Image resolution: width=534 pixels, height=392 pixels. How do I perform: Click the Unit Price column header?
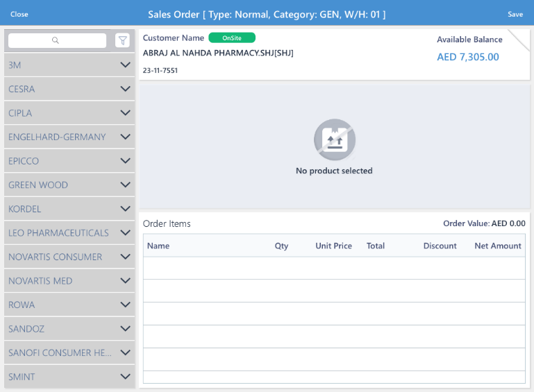click(x=333, y=246)
